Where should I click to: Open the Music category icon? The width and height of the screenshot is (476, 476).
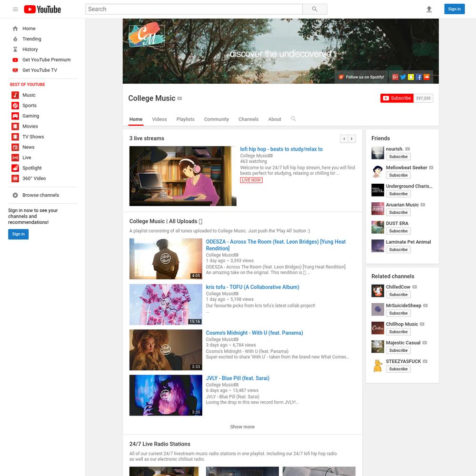(15, 95)
